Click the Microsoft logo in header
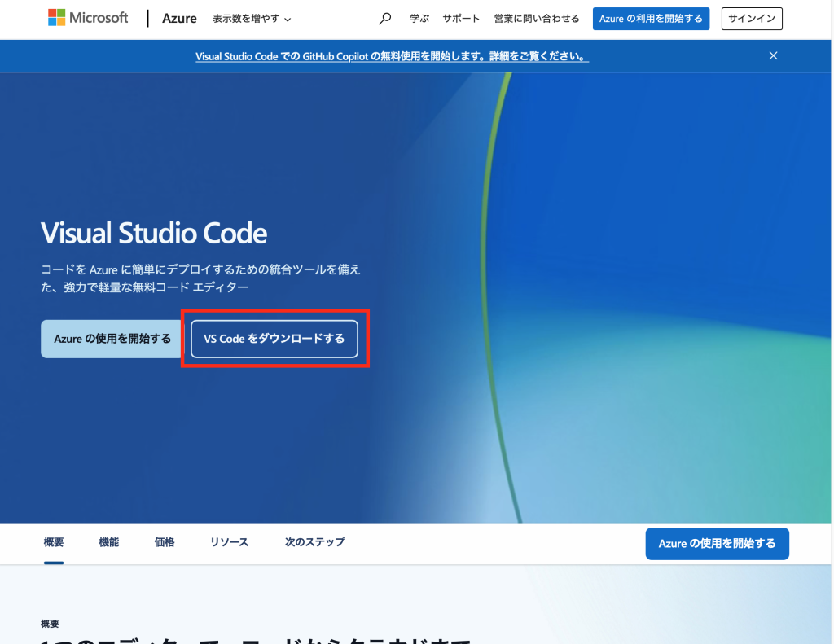 (x=88, y=18)
